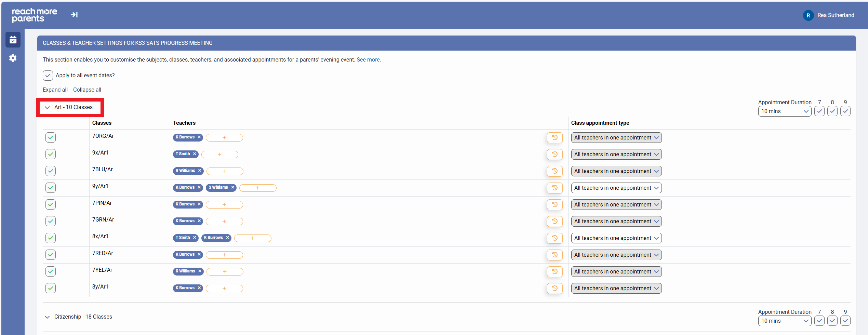Open the See more help link
Screen dimensions: 868x335
point(369,60)
